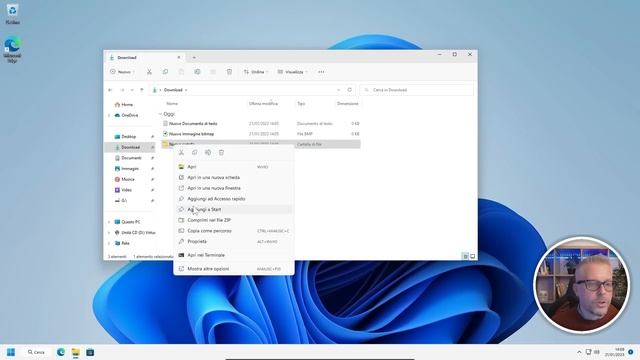640x360 pixels.
Task: Open the Microsoft Store taskbar icon
Action: coord(90,352)
